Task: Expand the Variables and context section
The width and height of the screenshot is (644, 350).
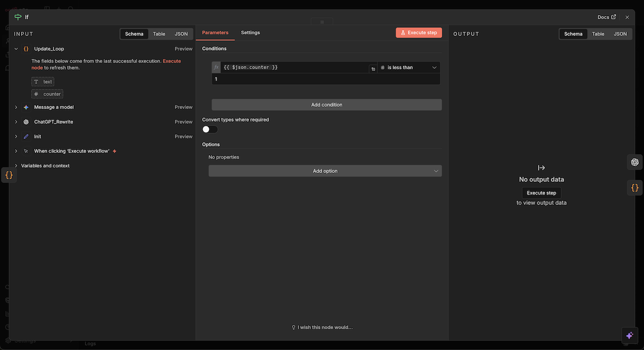Action: tap(16, 166)
